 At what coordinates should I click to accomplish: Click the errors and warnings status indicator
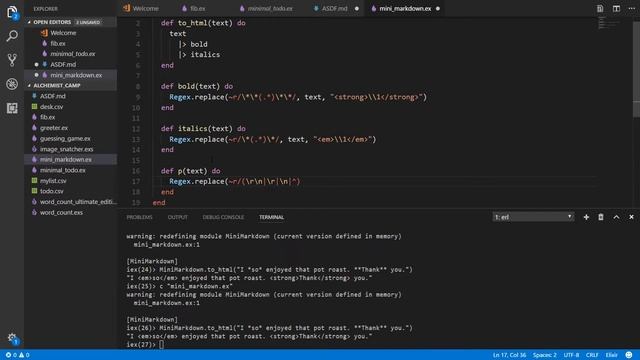(x=17, y=355)
